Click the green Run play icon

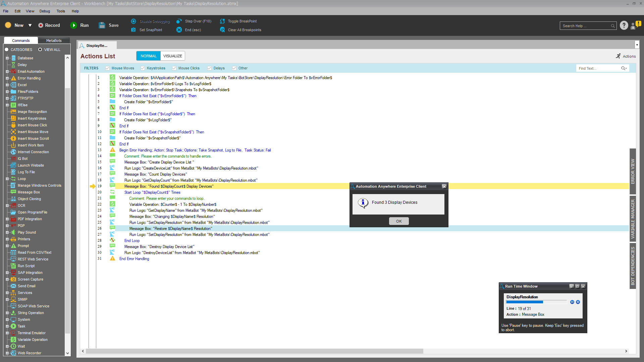point(73,25)
